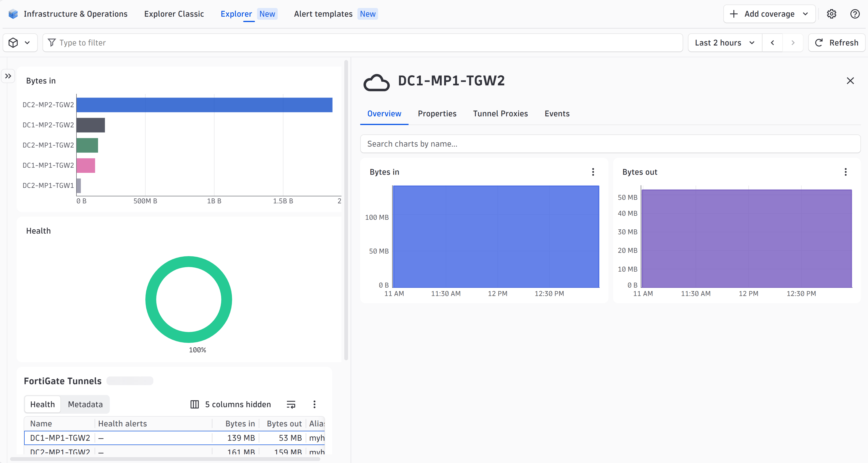
Task: Click Search charts by name field
Action: (x=610, y=144)
